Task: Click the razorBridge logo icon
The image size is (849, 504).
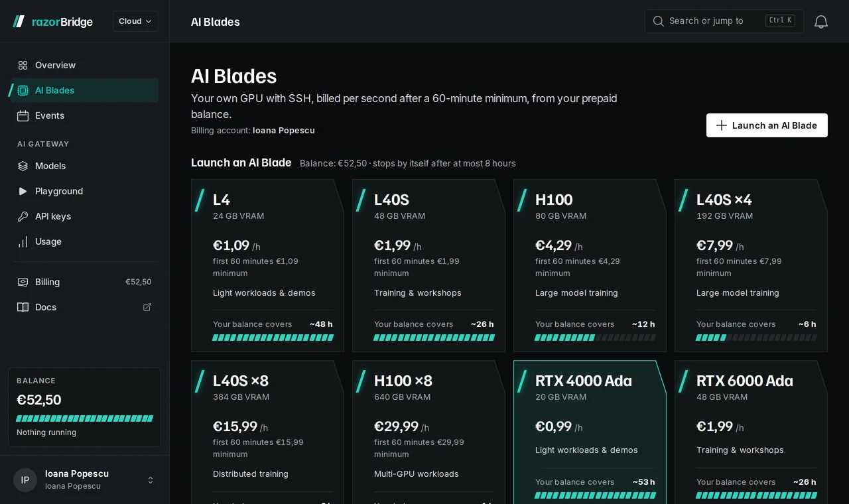Action: click(19, 21)
